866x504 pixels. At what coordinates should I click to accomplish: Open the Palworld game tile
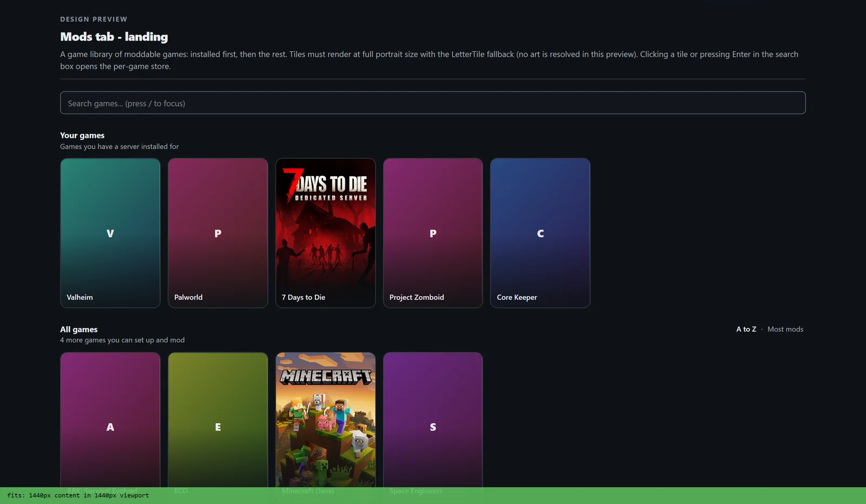218,233
